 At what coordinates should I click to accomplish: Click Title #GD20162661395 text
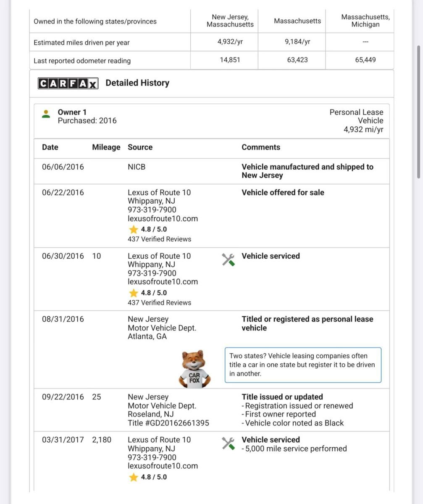pos(168,423)
